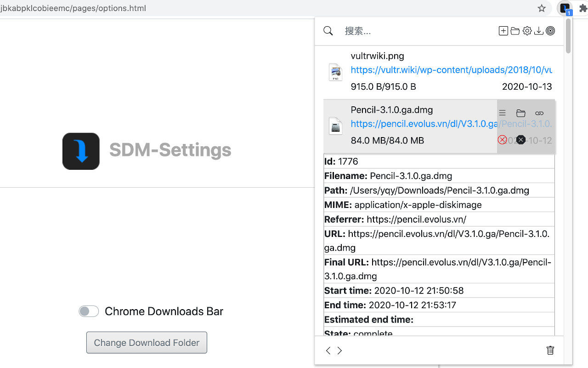588x368 pixels.
Task: Open the vultr.wiki download URL link
Action: pyautogui.click(x=451, y=70)
